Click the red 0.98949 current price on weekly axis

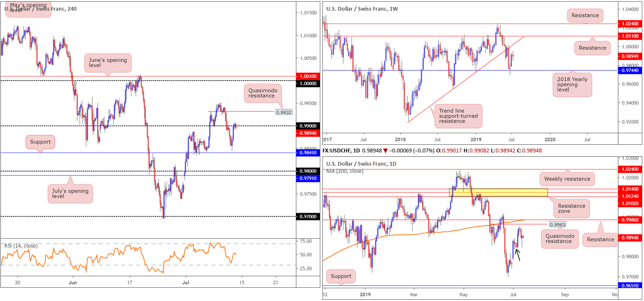630,56
